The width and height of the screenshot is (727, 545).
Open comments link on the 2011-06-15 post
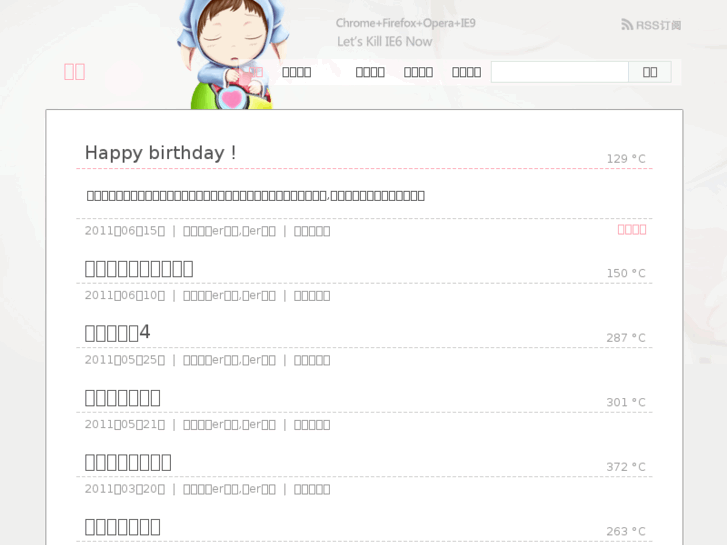pos(312,231)
